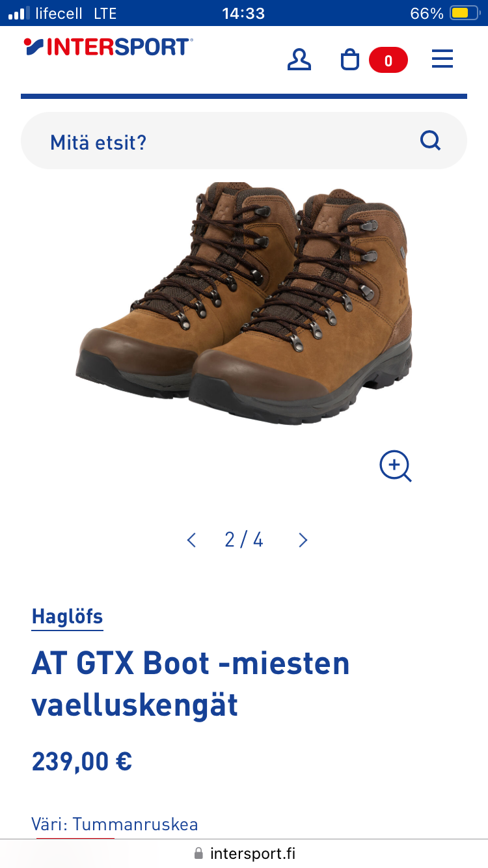The width and height of the screenshot is (488, 868).
Task: Tap the intersport.fi address bar
Action: pos(244,853)
